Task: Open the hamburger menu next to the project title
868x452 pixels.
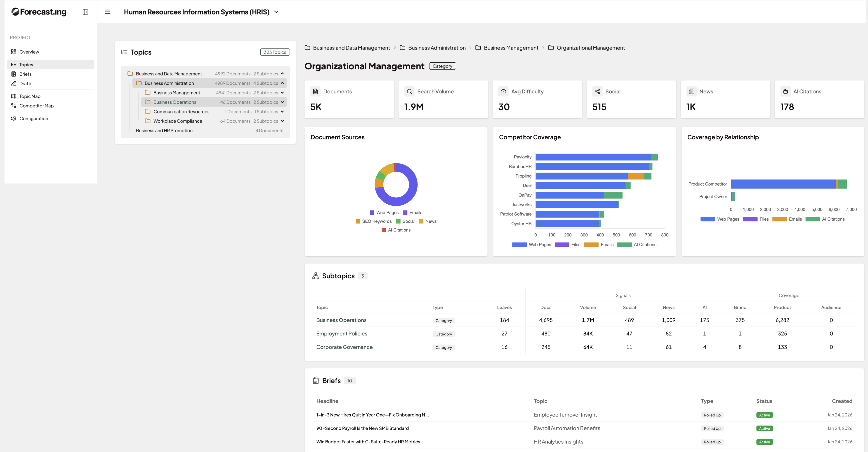Action: coord(108,12)
